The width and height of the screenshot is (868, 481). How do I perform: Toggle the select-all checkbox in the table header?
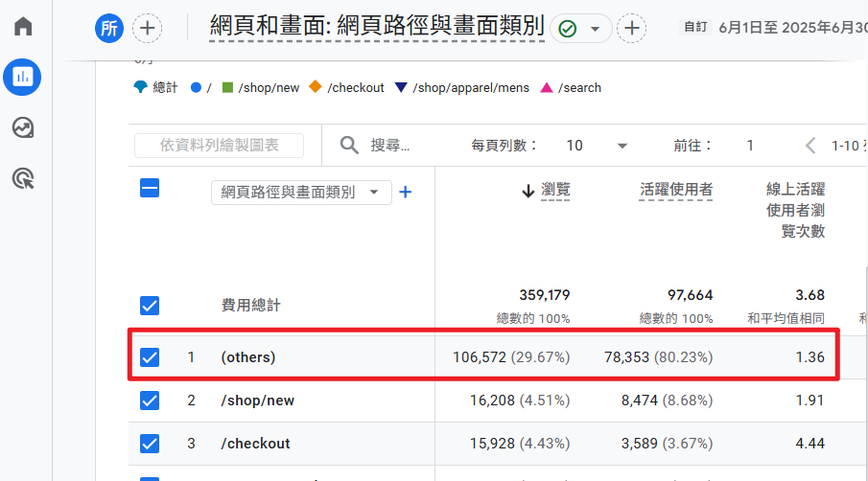(x=150, y=188)
